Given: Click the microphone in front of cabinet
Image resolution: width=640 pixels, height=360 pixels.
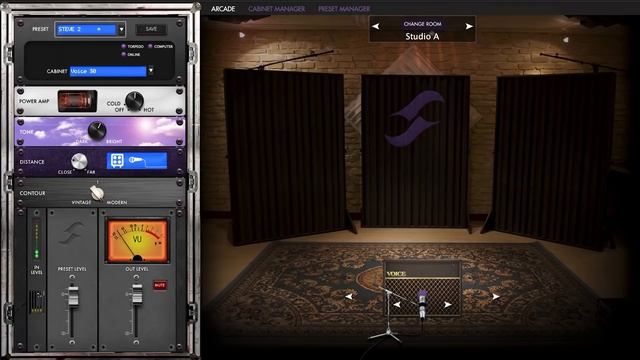Looking at the screenshot, I should 422,305.
